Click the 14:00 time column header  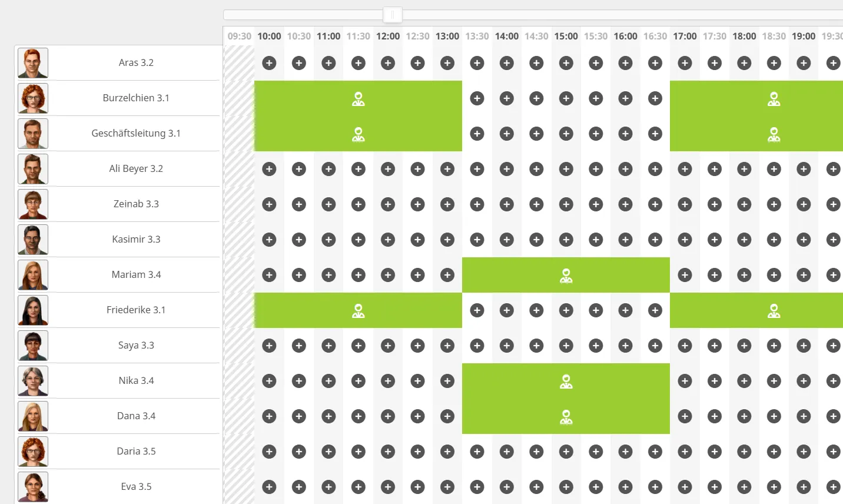pos(506,36)
